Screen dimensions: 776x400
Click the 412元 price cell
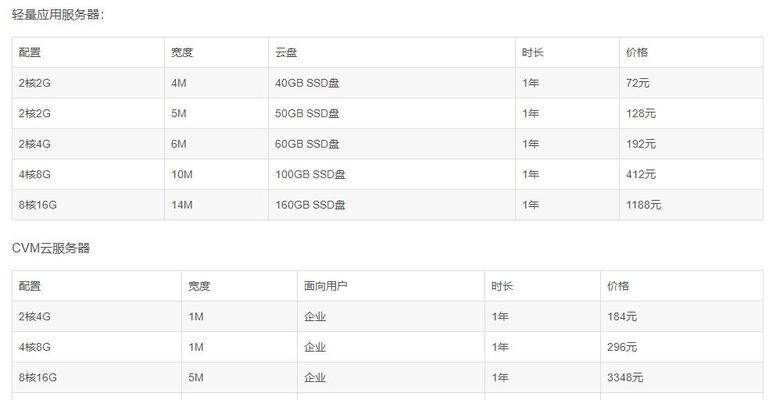[641, 174]
